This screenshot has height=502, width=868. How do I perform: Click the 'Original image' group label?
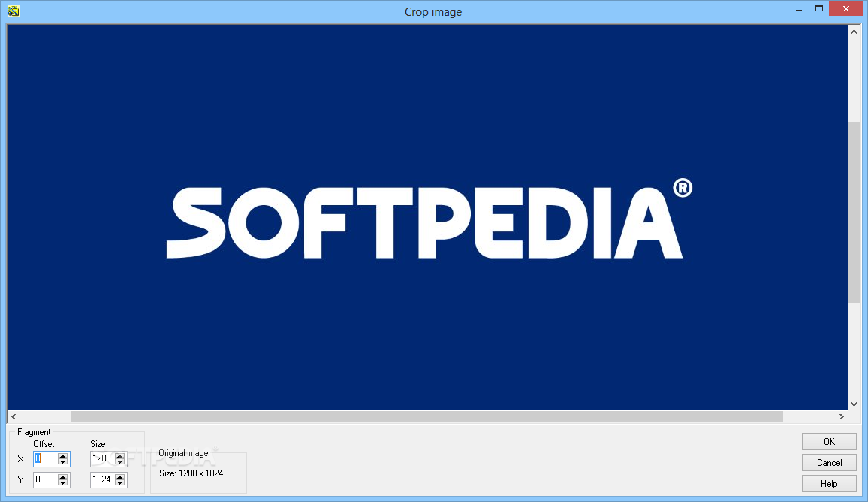click(183, 453)
